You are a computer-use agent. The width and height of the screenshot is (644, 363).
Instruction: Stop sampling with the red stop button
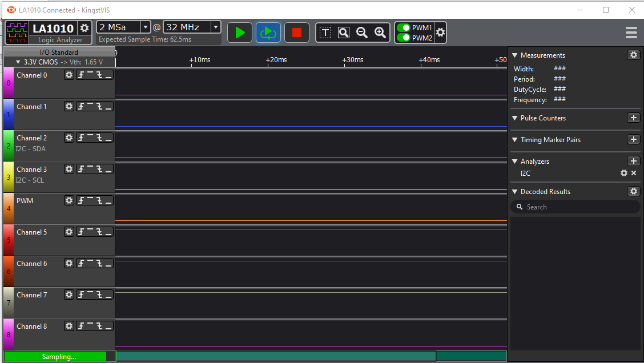point(296,33)
